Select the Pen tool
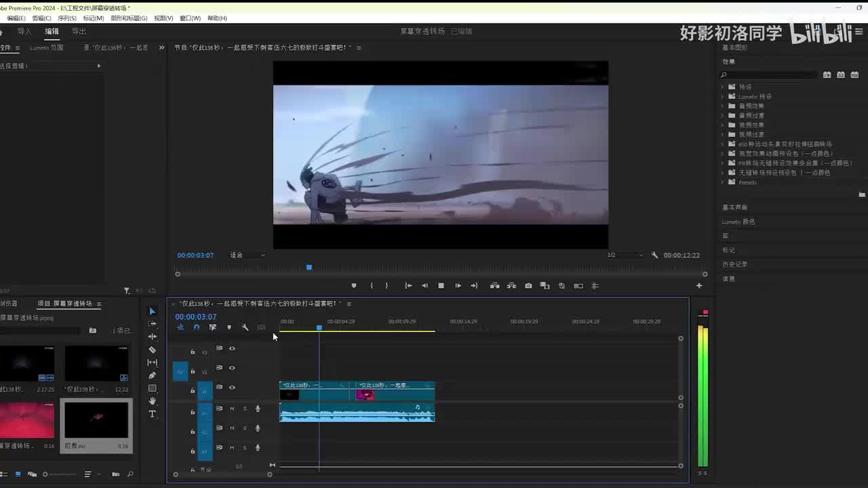Viewport: 868px width, 488px height. pyautogui.click(x=152, y=375)
